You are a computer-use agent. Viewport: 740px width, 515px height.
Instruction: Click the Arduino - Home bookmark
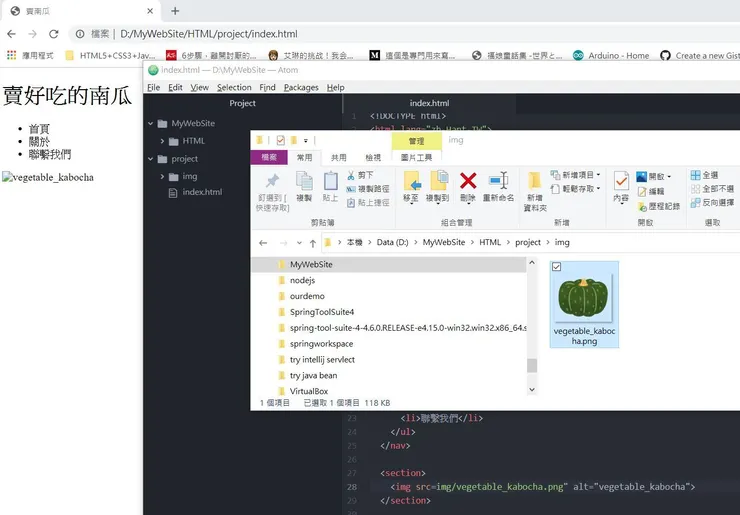click(x=611, y=56)
